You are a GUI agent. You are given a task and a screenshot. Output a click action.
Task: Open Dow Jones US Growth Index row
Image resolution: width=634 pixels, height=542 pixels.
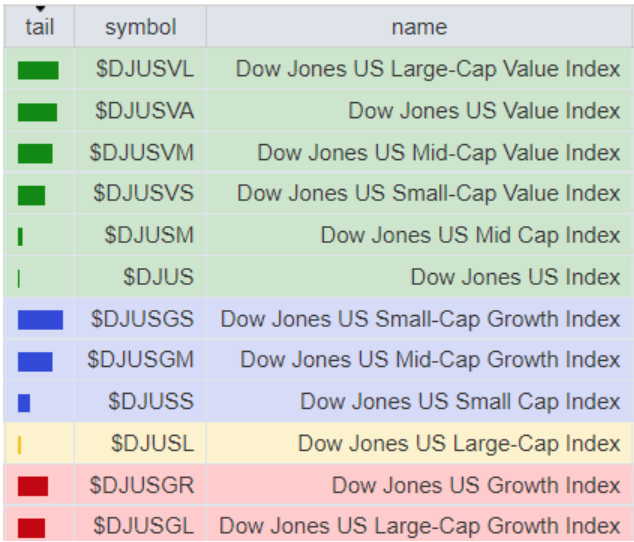click(476, 485)
